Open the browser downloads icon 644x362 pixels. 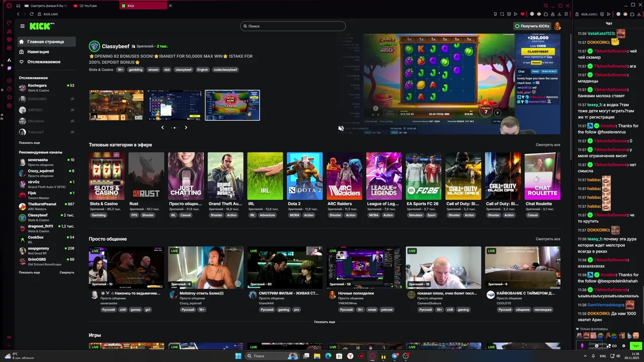point(559,14)
